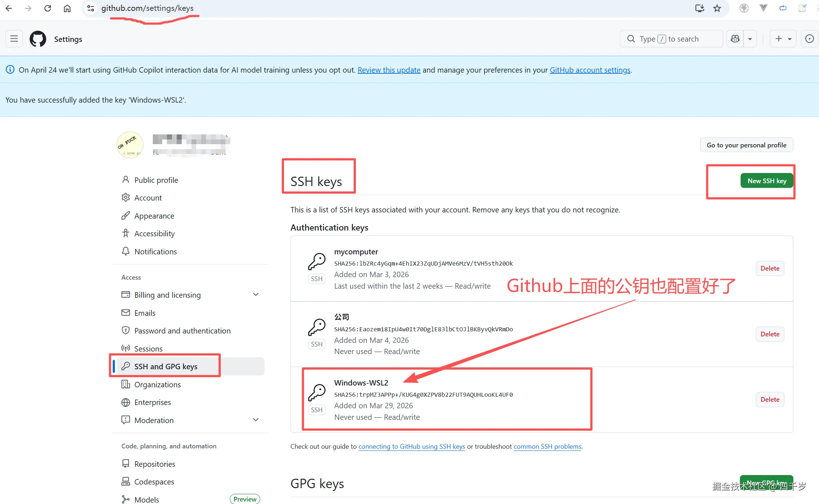Click the plus icon to create new

779,39
